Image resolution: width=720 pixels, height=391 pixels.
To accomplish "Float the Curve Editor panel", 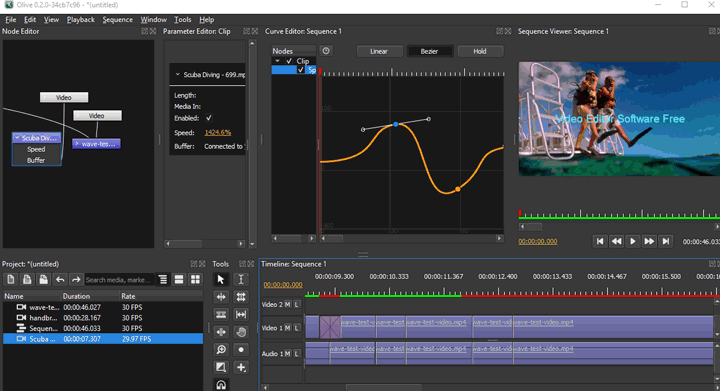I will 499,31.
